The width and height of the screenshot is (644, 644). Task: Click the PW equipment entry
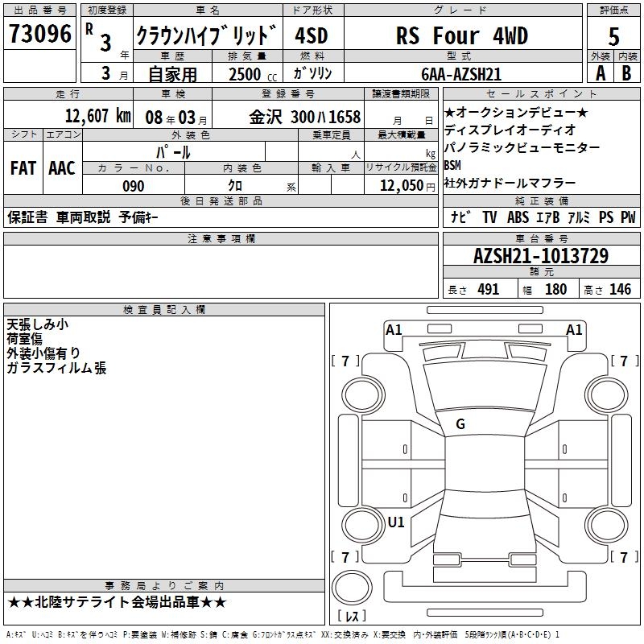[628, 217]
